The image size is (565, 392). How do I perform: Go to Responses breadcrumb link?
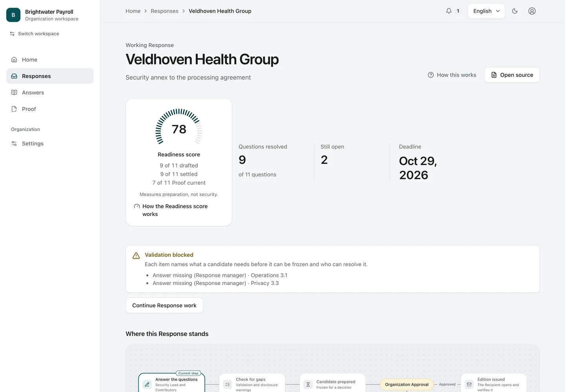pos(164,11)
